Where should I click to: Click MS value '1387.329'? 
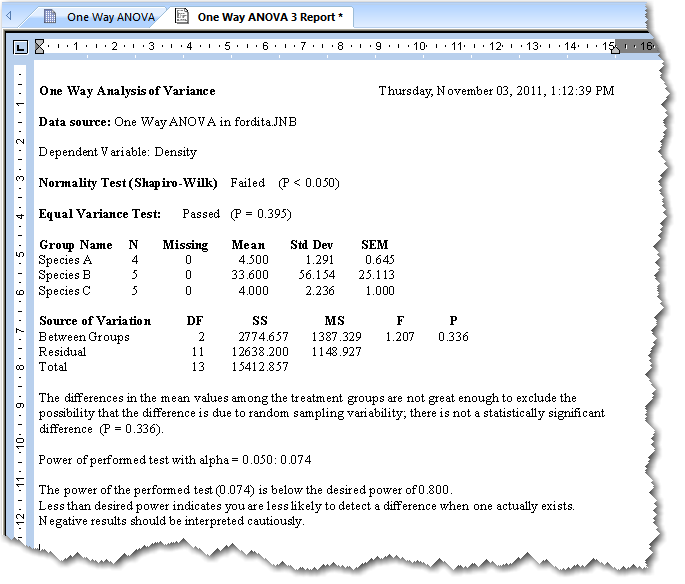[x=336, y=337]
